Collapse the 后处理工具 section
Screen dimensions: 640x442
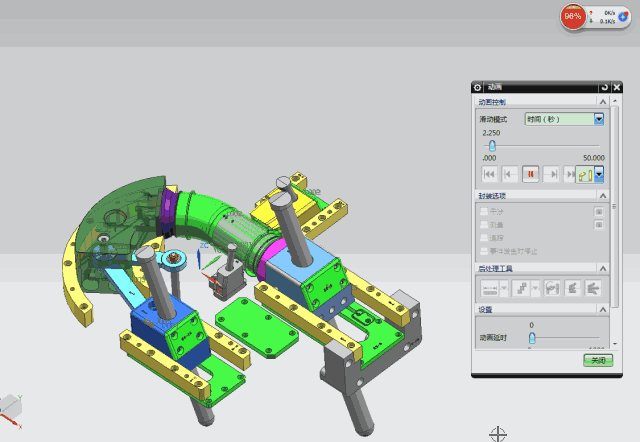click(602, 269)
